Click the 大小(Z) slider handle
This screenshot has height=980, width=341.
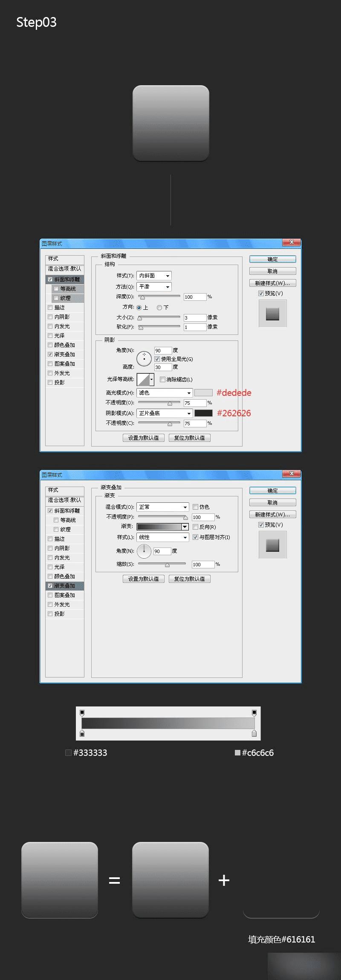coord(140,318)
